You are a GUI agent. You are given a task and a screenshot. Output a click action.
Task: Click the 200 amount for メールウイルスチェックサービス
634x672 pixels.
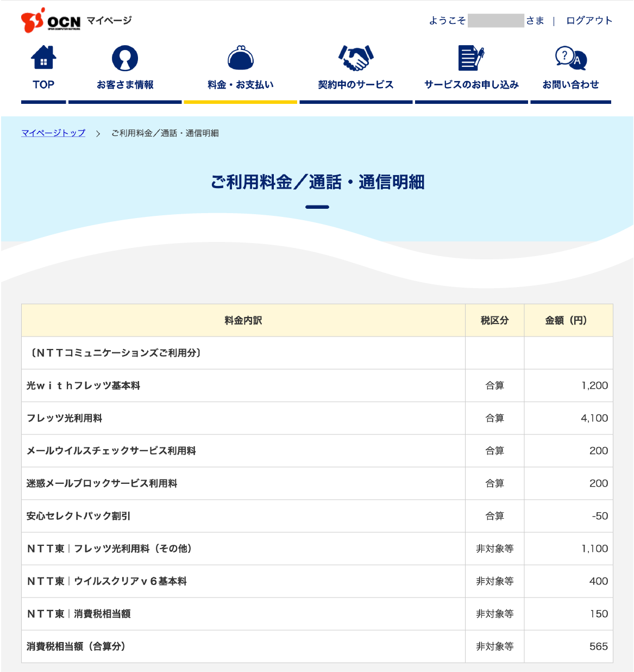[599, 451]
